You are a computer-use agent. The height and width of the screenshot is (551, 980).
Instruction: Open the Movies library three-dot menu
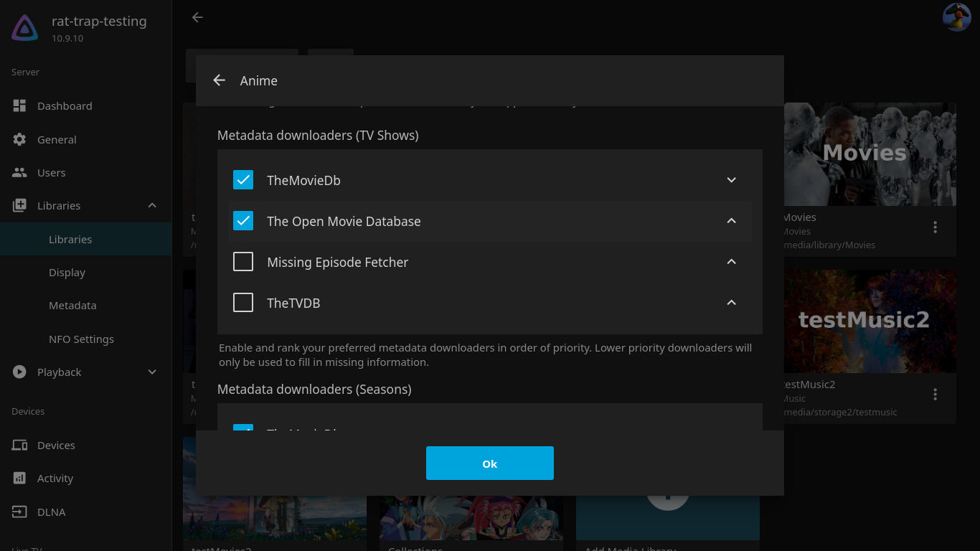pyautogui.click(x=935, y=227)
